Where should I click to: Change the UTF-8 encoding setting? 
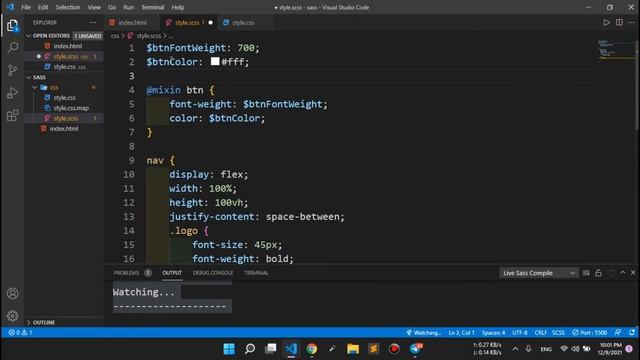[x=520, y=333]
